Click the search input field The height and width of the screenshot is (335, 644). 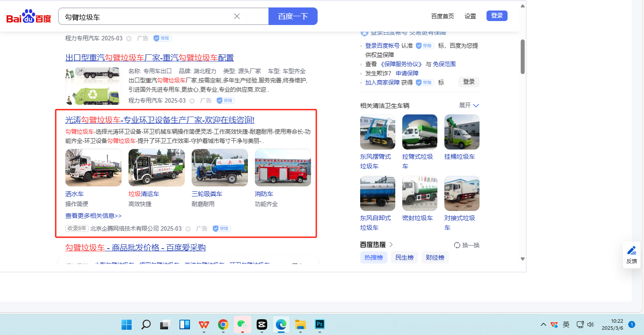point(147,17)
